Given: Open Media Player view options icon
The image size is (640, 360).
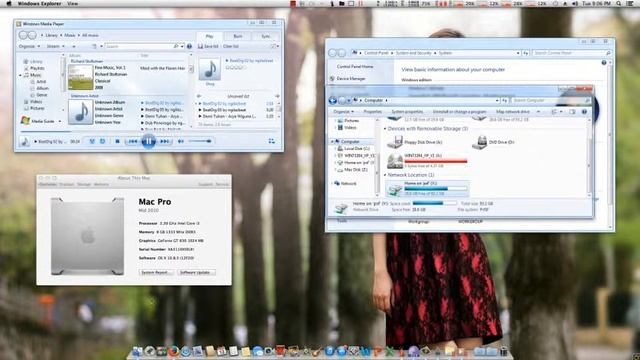Looking at the screenshot, I should 94,47.
